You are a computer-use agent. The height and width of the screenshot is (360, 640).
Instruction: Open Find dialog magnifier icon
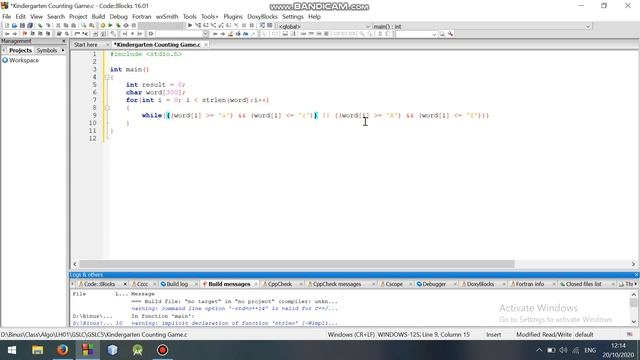[84, 26]
